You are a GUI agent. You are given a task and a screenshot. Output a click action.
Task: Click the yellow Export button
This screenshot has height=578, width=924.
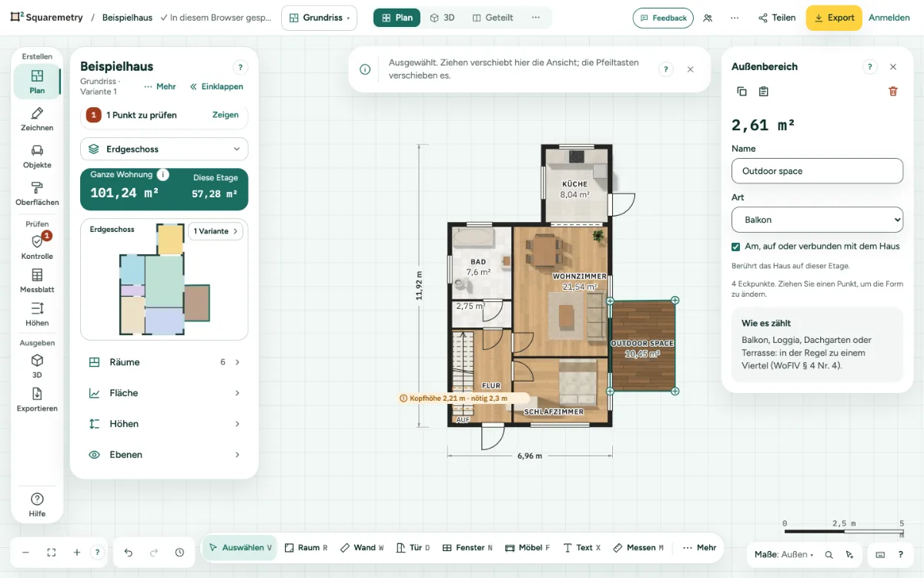(834, 18)
